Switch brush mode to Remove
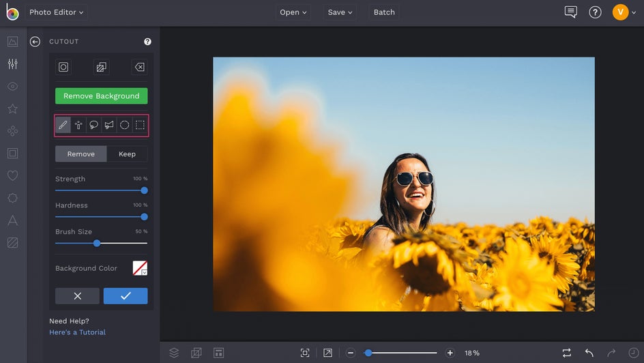This screenshot has width=644, height=363. (x=80, y=154)
